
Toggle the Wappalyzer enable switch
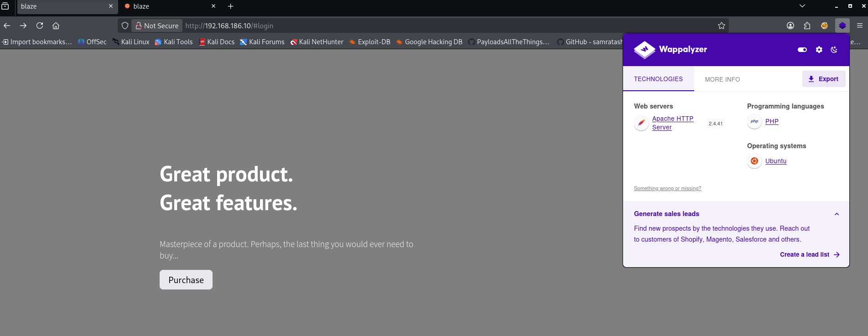pos(802,50)
